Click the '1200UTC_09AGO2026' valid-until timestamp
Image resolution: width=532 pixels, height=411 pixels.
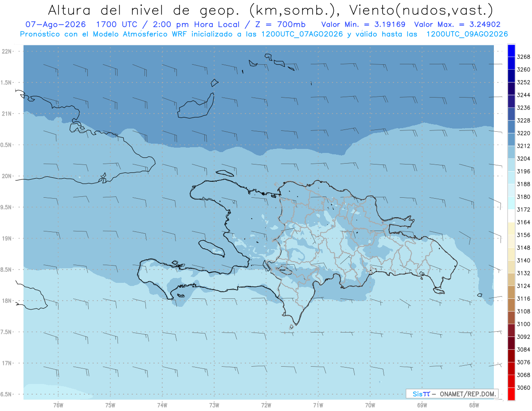click(467, 34)
